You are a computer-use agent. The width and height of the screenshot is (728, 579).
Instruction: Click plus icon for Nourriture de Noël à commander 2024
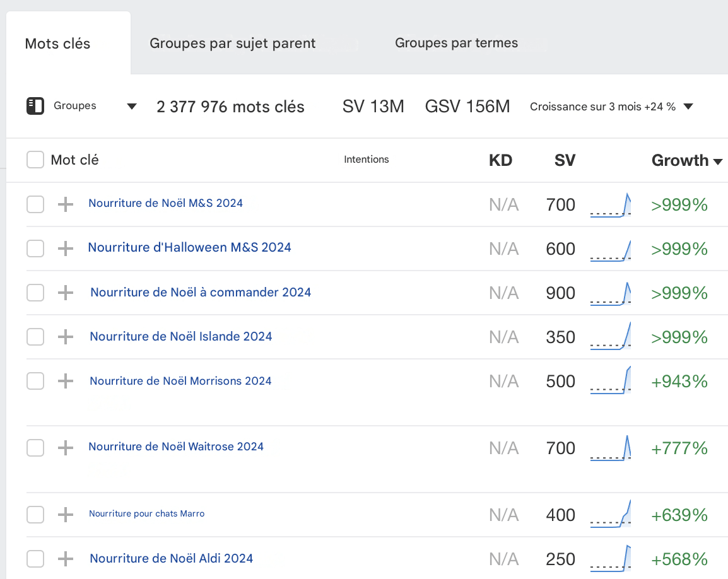pyautogui.click(x=66, y=293)
